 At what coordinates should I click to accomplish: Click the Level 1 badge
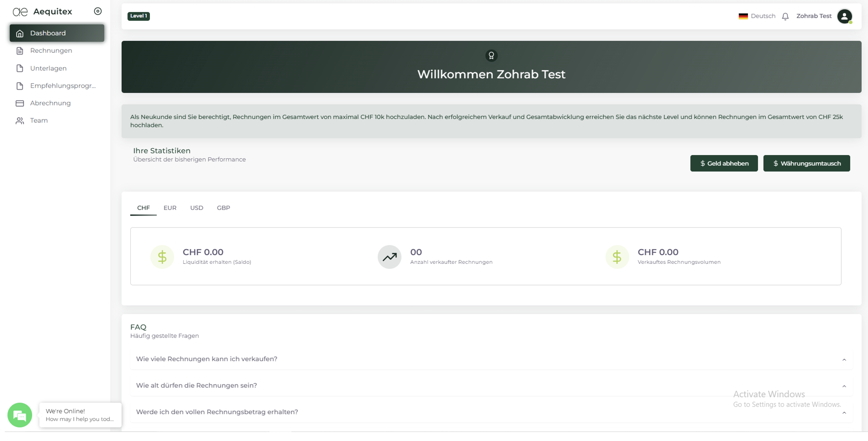[x=139, y=16]
